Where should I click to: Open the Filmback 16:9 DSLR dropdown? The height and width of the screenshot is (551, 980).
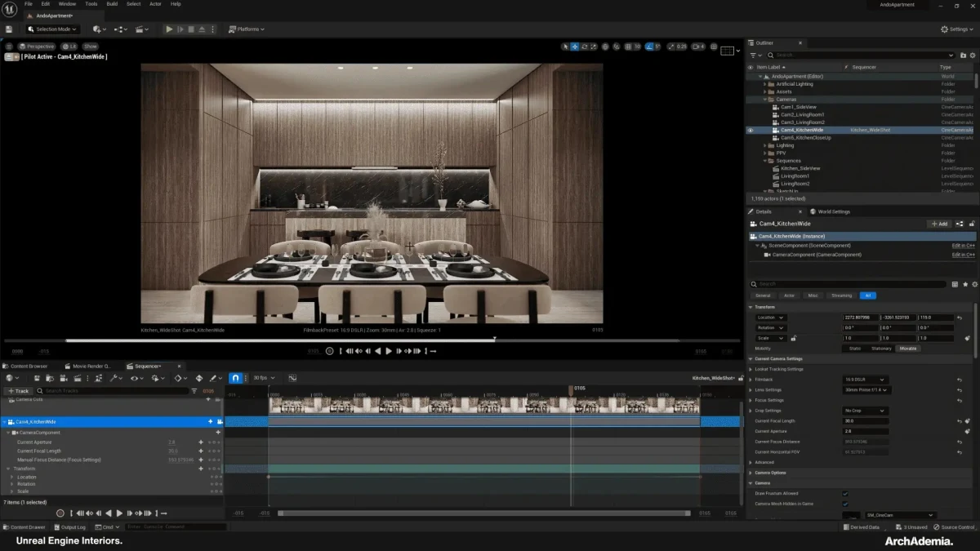coord(866,380)
